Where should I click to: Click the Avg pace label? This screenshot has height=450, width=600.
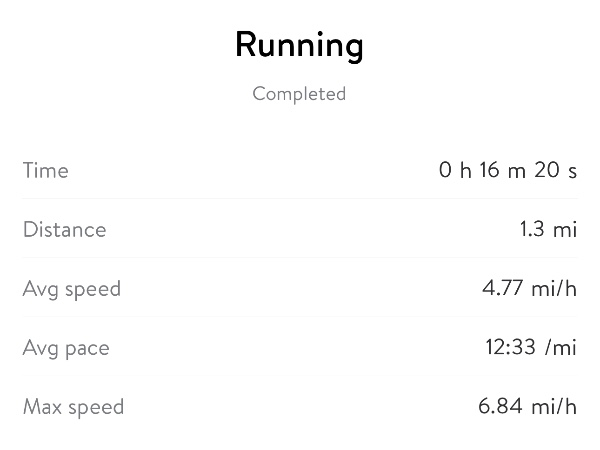coord(66,348)
